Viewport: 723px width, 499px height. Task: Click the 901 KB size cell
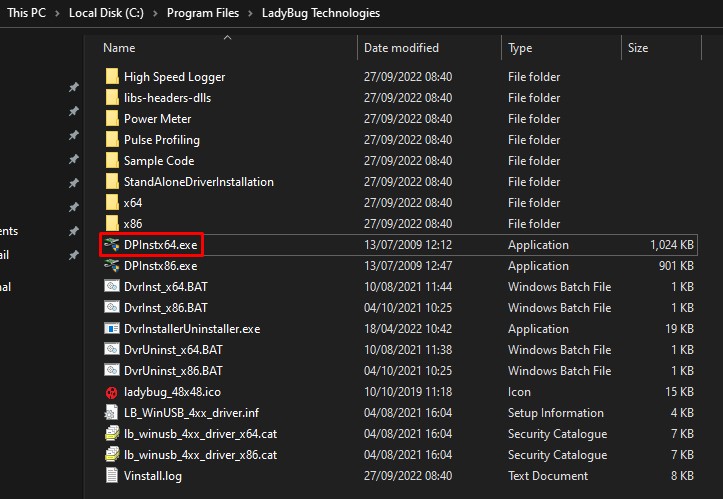tap(676, 266)
